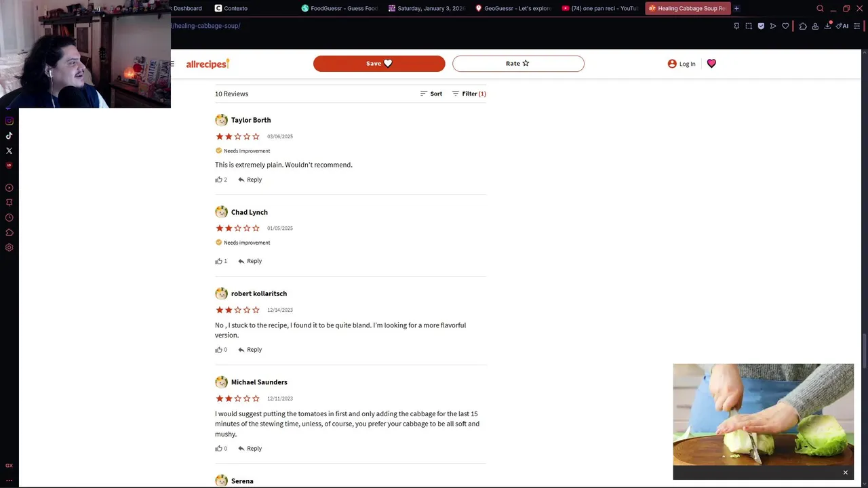The height and width of the screenshot is (488, 868).
Task: Open TikTok in the Opera sidebar
Action: click(9, 136)
